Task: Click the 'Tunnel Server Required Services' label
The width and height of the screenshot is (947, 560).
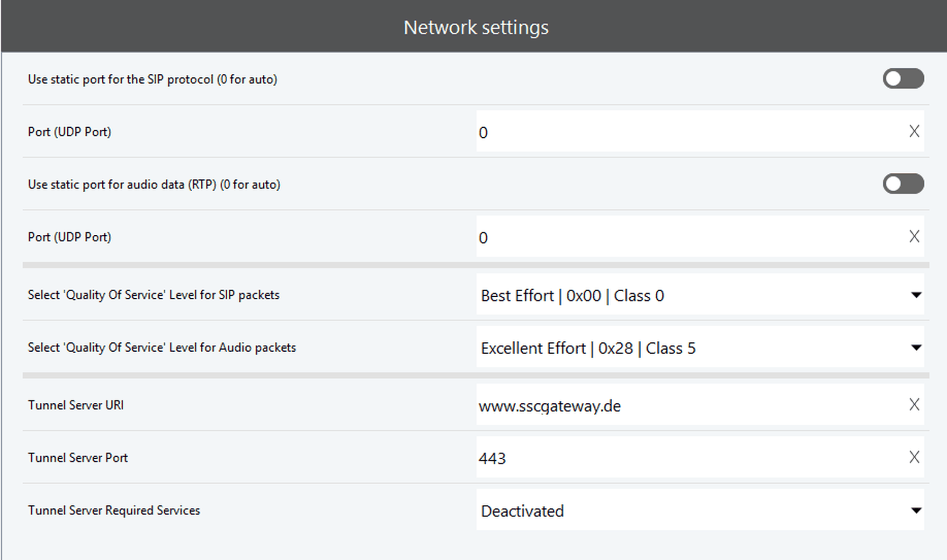Action: click(x=114, y=510)
